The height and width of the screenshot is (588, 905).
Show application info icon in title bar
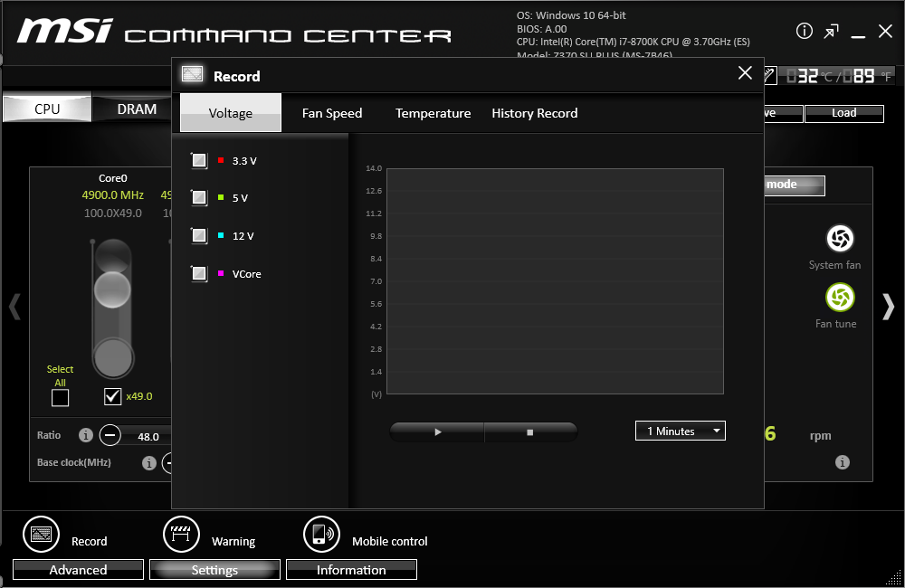(x=804, y=31)
